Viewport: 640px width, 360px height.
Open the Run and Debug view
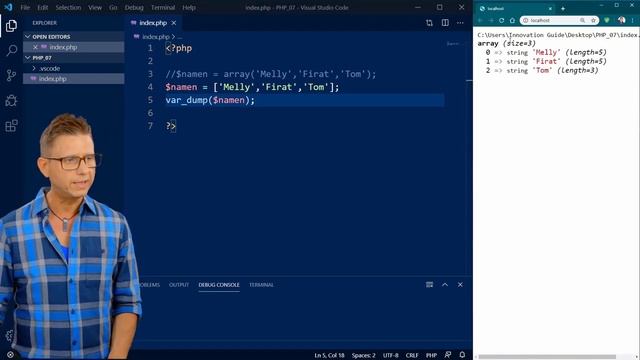pos(11,100)
